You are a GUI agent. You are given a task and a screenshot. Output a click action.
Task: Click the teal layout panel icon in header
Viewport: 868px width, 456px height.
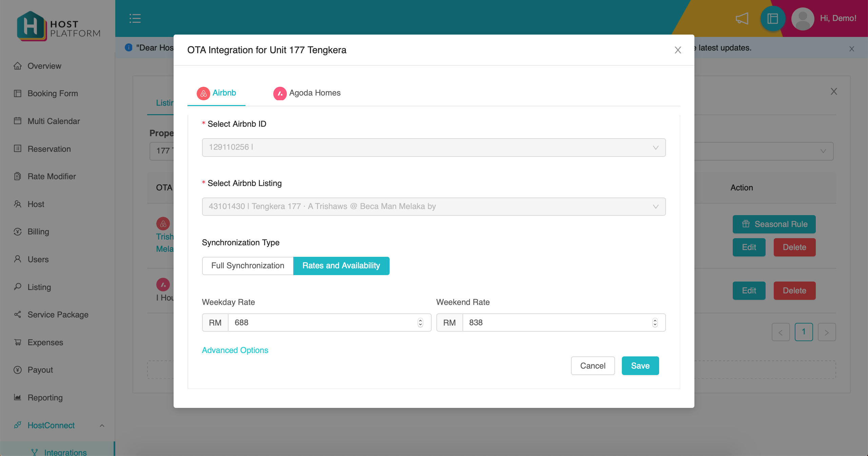coord(773,18)
